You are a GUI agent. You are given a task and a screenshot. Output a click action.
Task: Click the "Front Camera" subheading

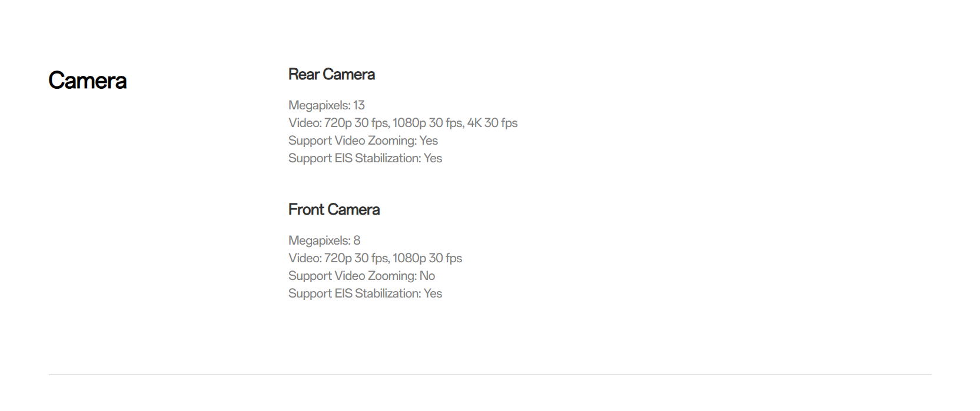click(334, 210)
